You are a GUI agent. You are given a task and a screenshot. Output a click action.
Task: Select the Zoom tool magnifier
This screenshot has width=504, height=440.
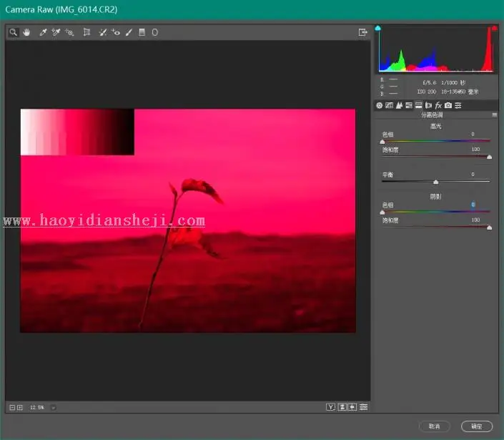click(13, 32)
